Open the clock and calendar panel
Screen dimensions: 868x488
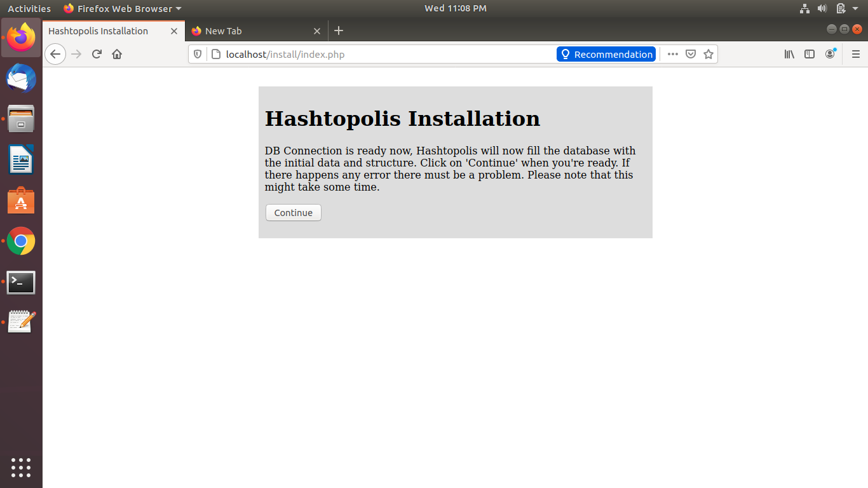coord(456,8)
